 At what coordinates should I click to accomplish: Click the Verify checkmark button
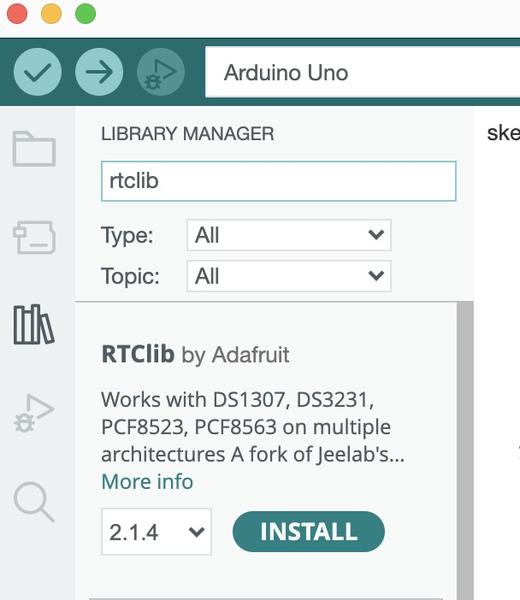pyautogui.click(x=37, y=72)
